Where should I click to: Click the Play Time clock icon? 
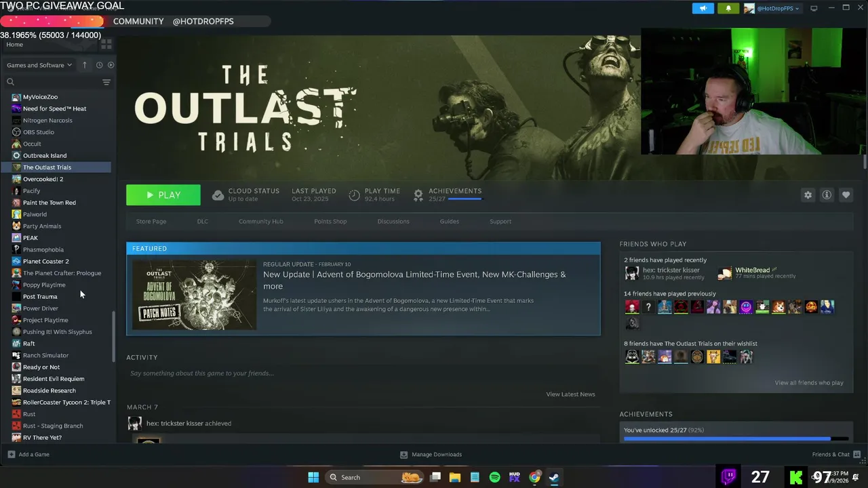(x=354, y=195)
